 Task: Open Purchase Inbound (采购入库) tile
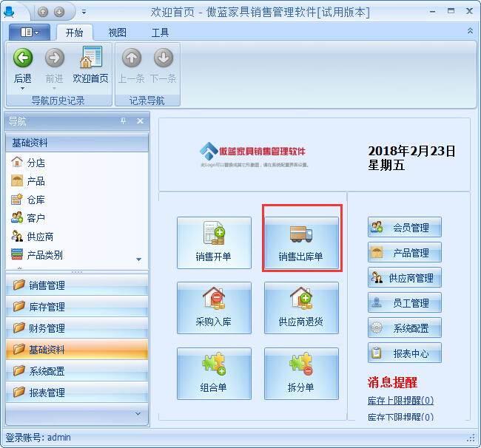pos(213,308)
